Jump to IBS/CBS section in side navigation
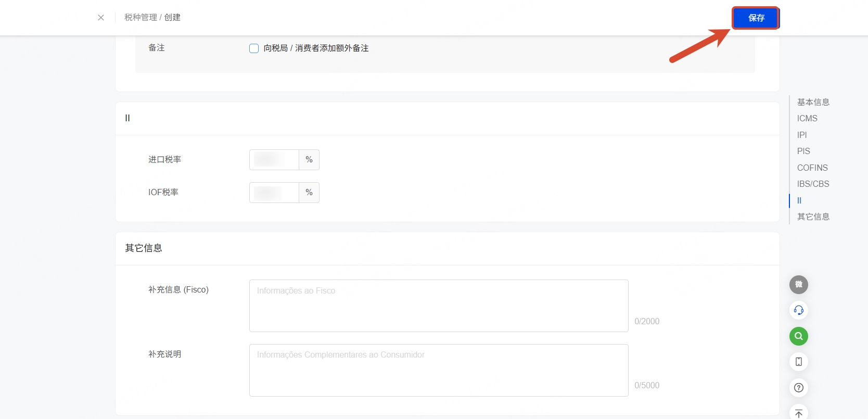This screenshot has width=868, height=419. click(813, 184)
